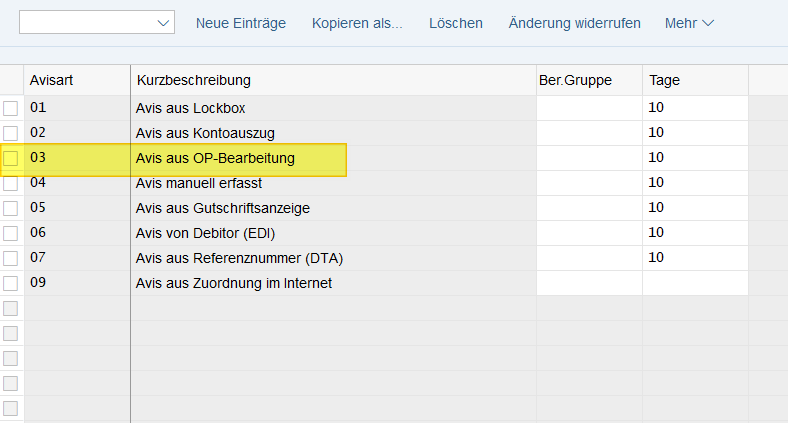The height and width of the screenshot is (423, 788).
Task: Select row checkbox for Avisart 07
Action: [x=11, y=258]
